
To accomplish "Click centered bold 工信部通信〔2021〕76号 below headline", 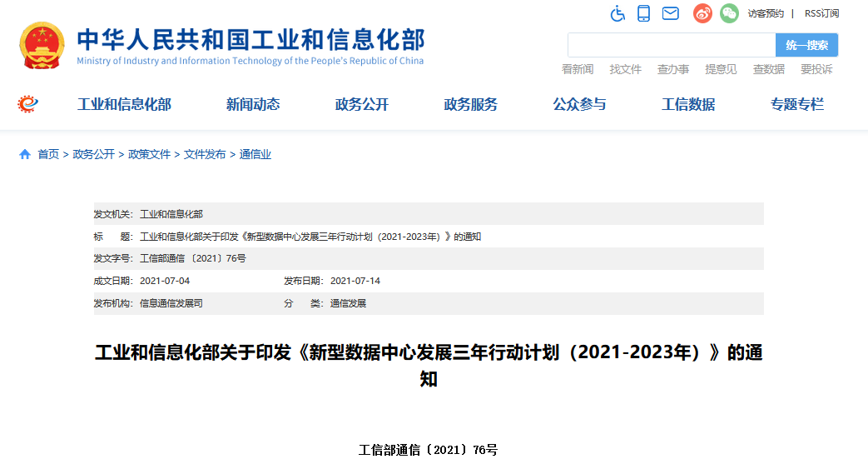I will click(x=428, y=450).
